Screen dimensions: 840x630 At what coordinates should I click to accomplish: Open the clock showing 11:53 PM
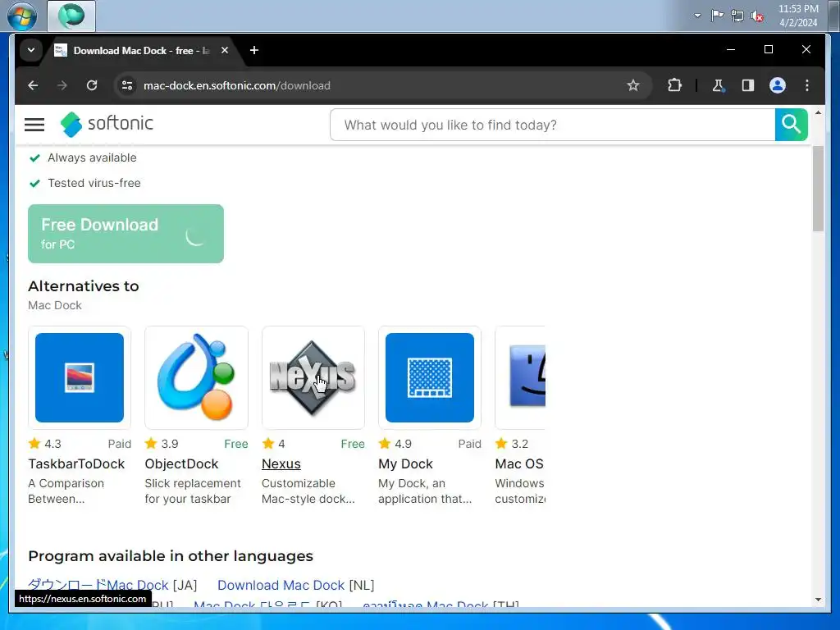tap(798, 16)
